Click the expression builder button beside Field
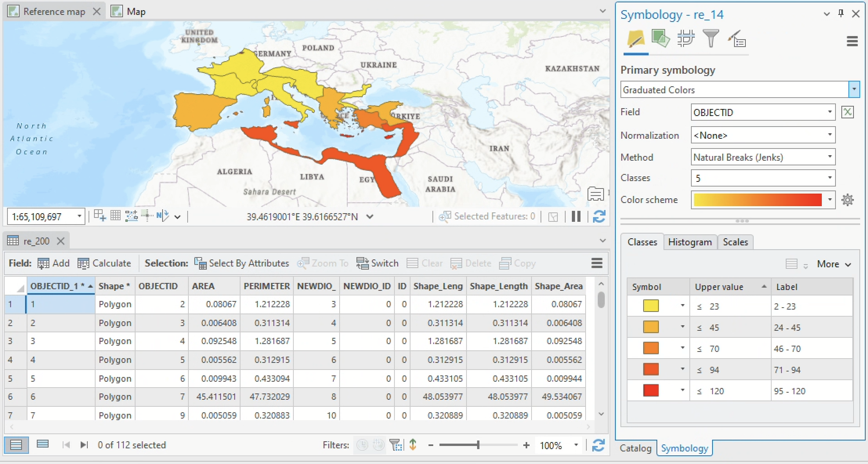The width and height of the screenshot is (868, 464). pos(847,112)
